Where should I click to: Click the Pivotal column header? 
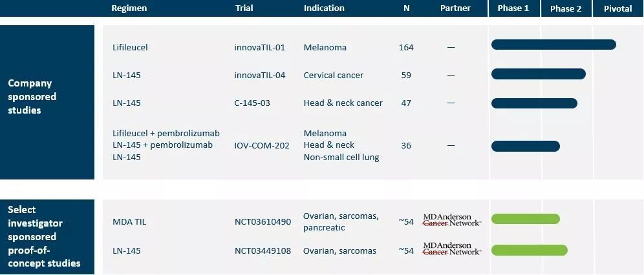pos(617,8)
